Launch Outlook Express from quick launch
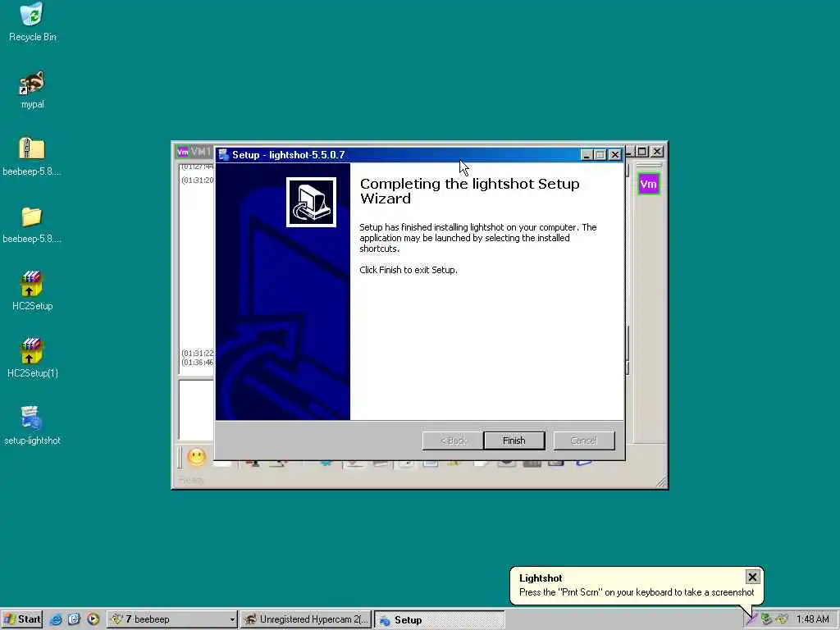Screen dimensions: 840x630 coord(74,619)
